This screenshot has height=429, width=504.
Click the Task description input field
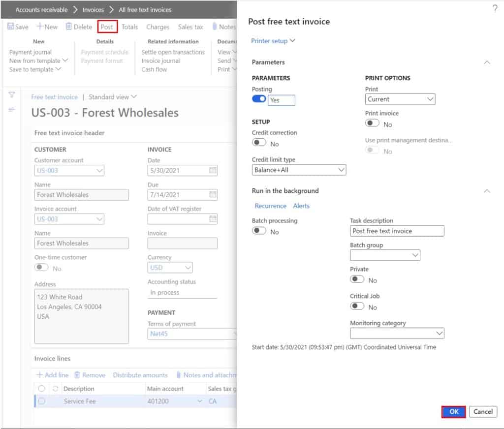(x=397, y=231)
